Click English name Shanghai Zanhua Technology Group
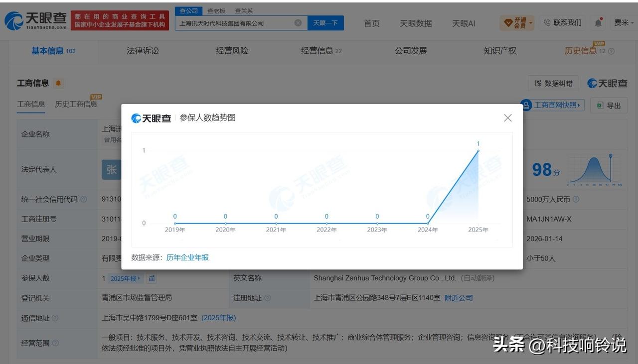 click(x=385, y=278)
